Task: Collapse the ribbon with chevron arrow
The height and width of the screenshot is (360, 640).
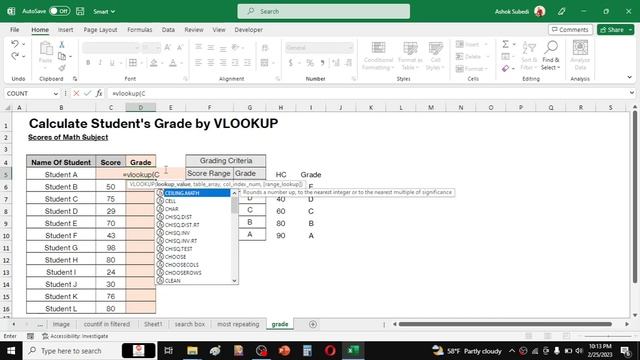Action: coord(629,77)
